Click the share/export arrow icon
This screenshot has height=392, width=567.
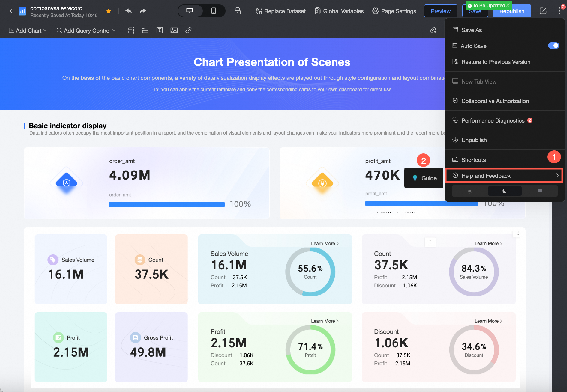[543, 11]
